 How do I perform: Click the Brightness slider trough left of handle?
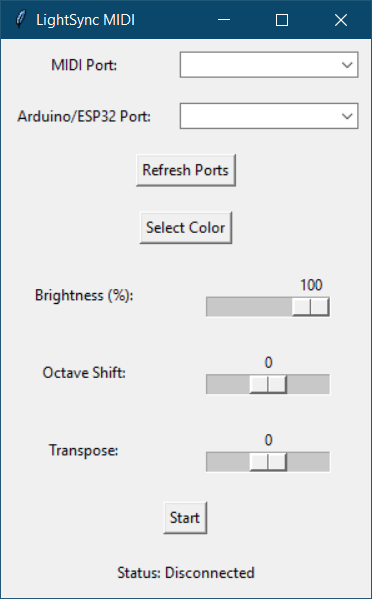click(249, 307)
